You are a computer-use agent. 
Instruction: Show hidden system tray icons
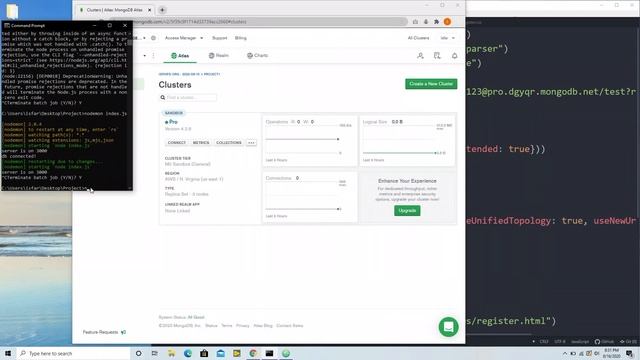pos(565,353)
